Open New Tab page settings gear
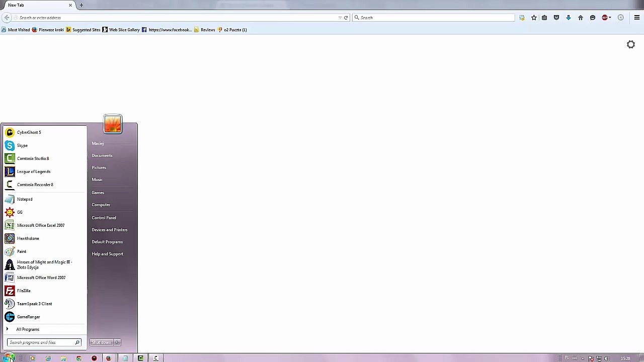 631,45
